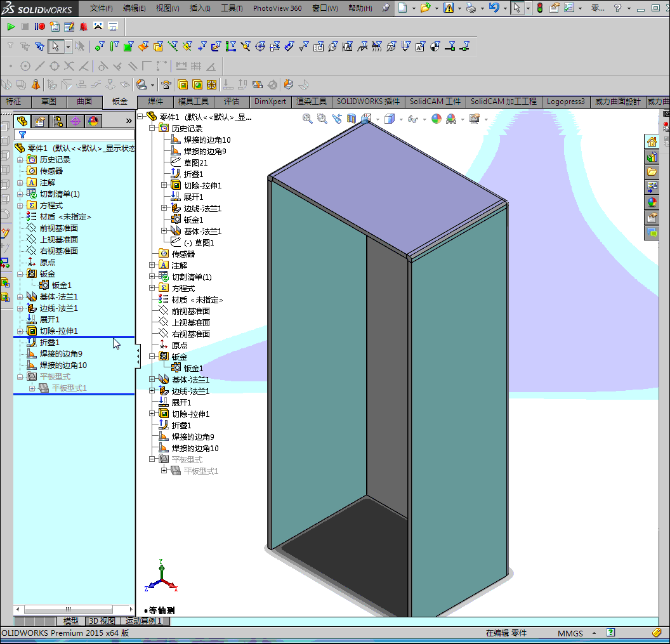Open the 插入(I) menu
Viewport: 670px width, 644px height.
200,8
